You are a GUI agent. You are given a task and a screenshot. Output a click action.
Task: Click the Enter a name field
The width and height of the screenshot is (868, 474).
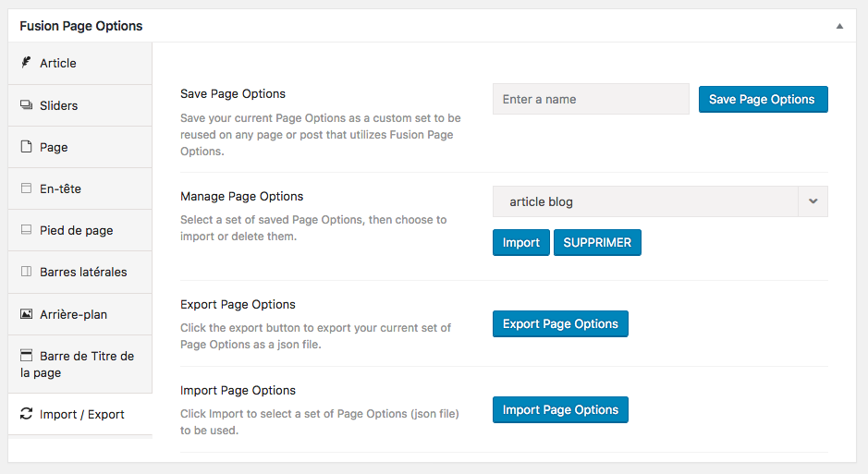pos(591,99)
